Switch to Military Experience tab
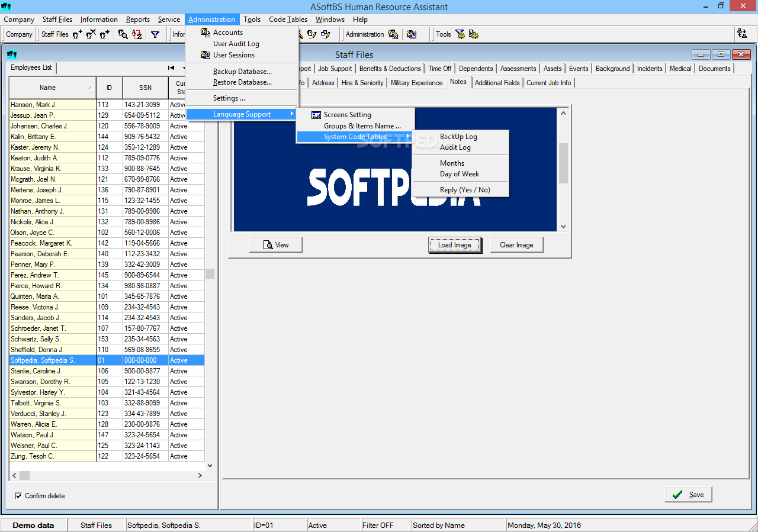The width and height of the screenshot is (758, 532). click(416, 83)
